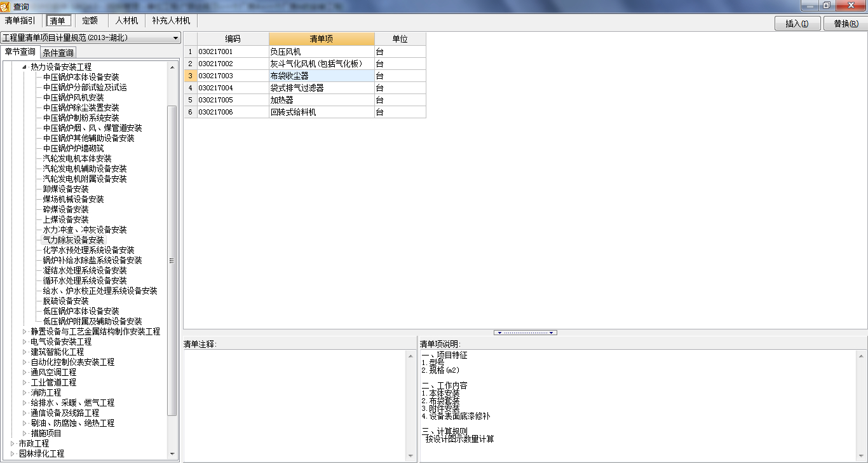Select 中压锅炉分部试验及试运 tree item
The height and width of the screenshot is (463, 868).
pos(85,87)
